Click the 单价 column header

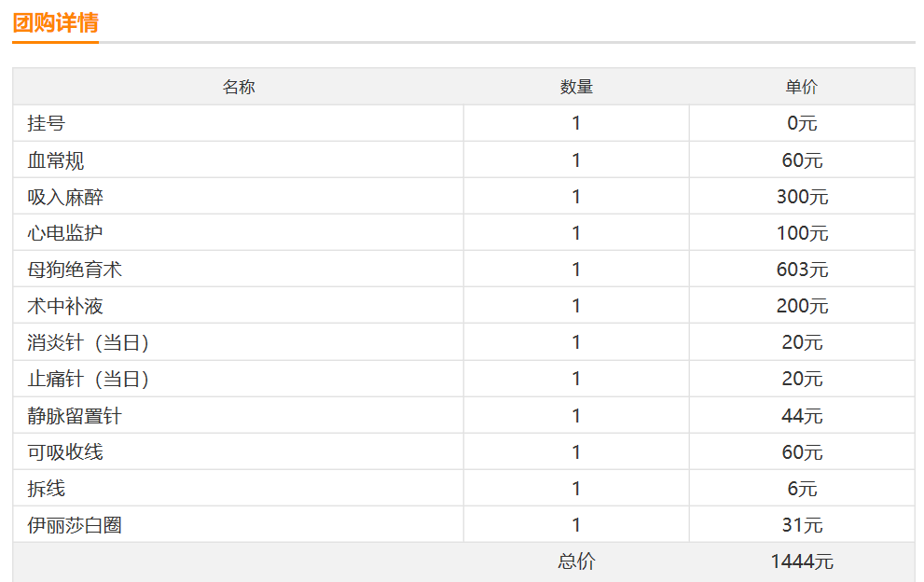[802, 88]
